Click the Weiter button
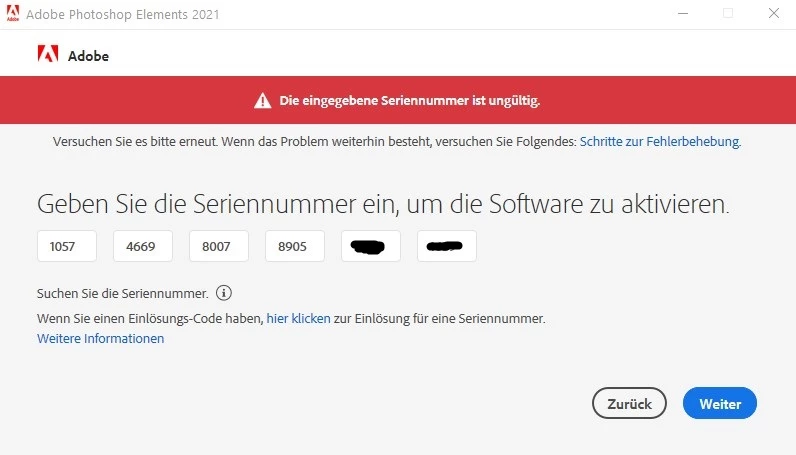 point(720,403)
